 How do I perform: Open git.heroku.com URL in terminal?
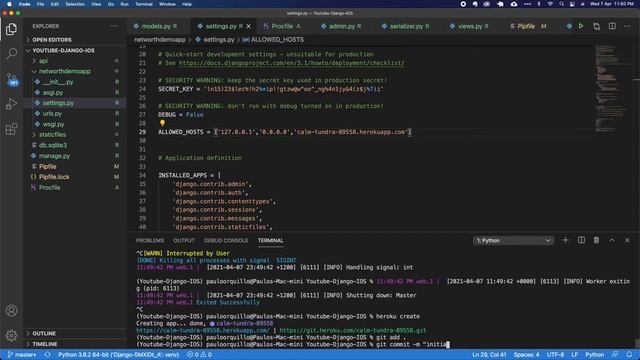tap(353, 330)
